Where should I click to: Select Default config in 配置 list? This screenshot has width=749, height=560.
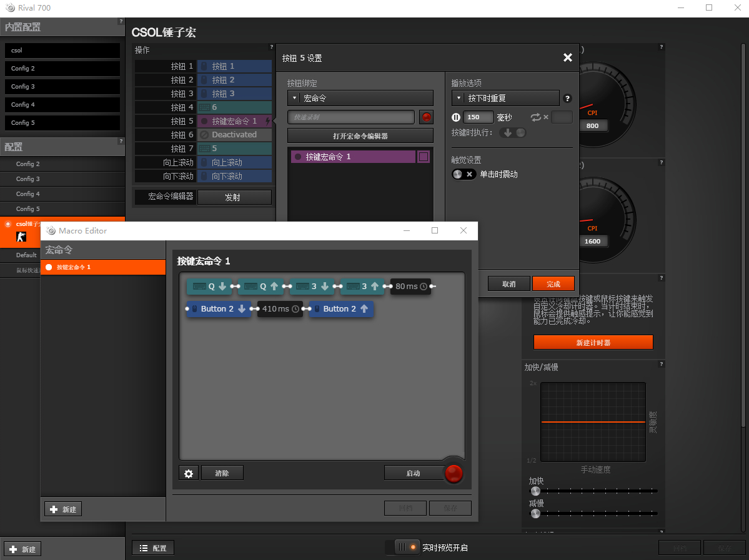click(x=20, y=255)
